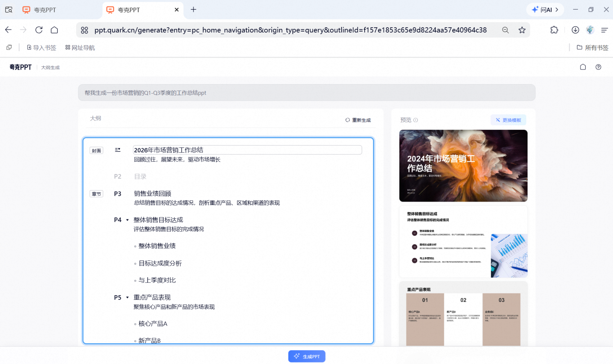The image size is (613, 364).
Task: Click the 夸克PPT logo link
Action: tap(20, 67)
